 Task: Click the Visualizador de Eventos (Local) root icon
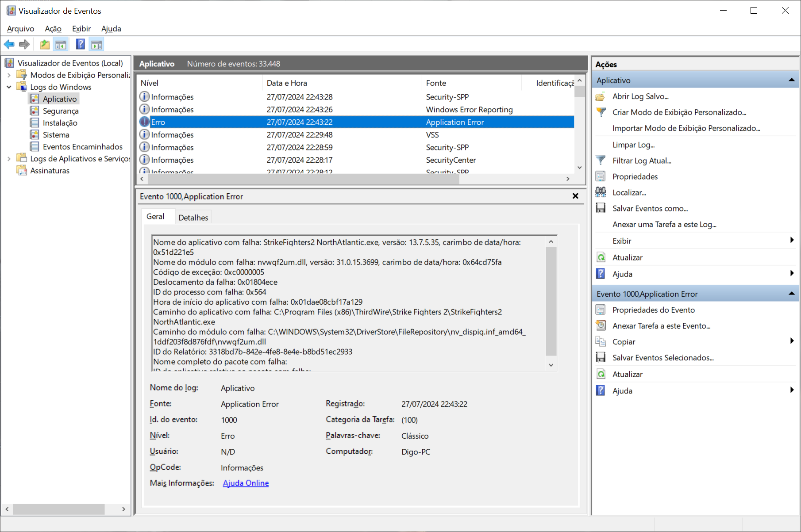point(9,63)
